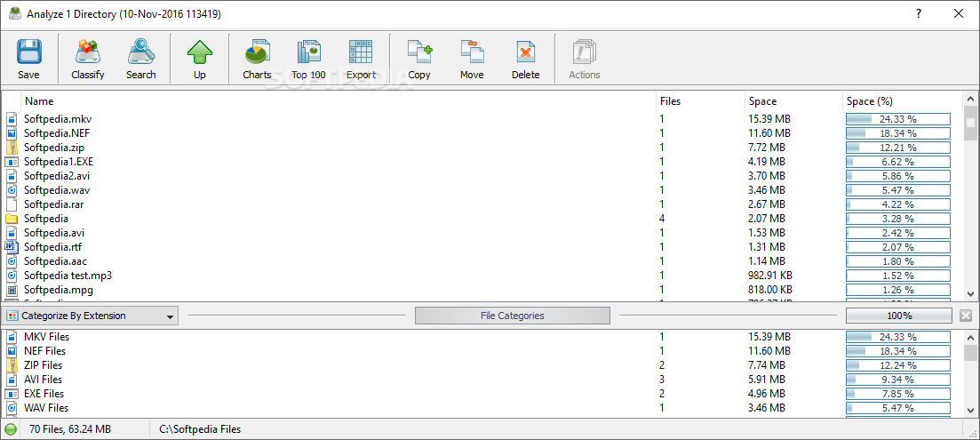This screenshot has width=980, height=440.
Task: Click the Softpedia folder icon
Action: point(12,219)
